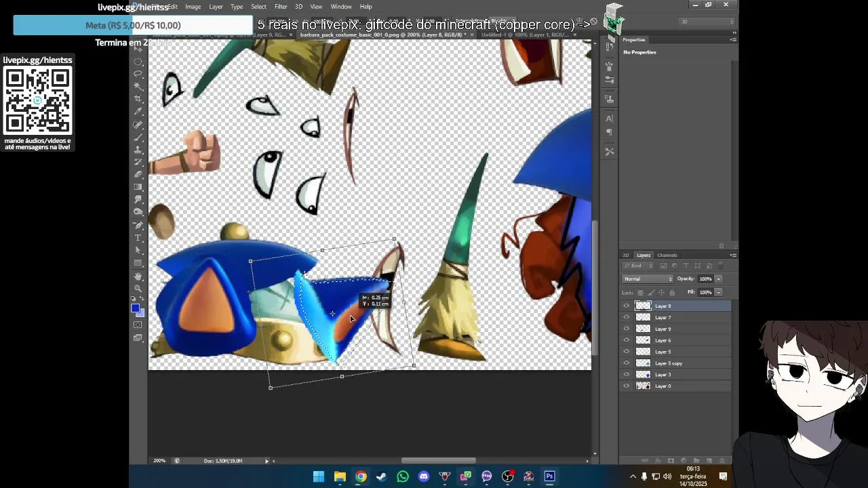The width and height of the screenshot is (868, 488).
Task: Select the Lasso tool
Action: (138, 73)
